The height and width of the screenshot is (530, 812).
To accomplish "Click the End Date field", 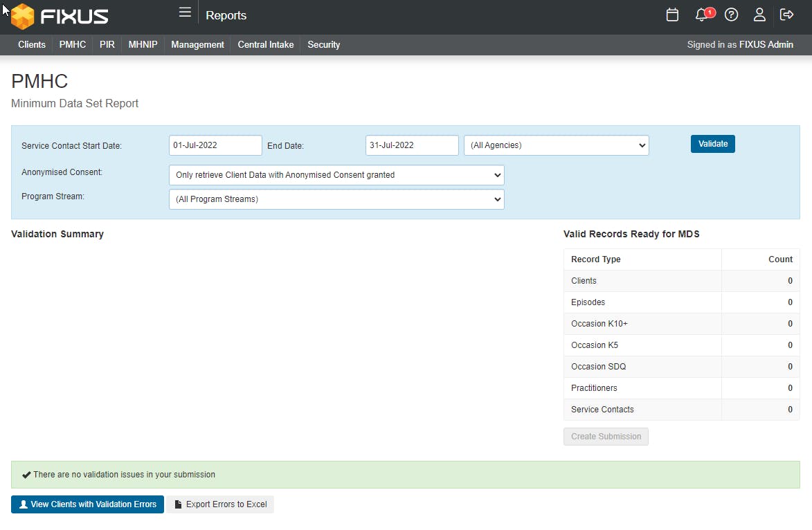I will (412, 145).
